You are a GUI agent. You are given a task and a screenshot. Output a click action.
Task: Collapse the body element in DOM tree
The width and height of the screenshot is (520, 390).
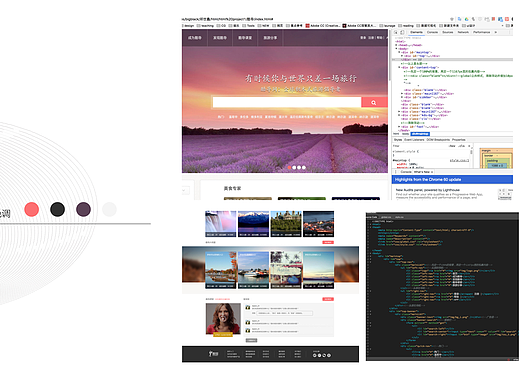[396, 49]
